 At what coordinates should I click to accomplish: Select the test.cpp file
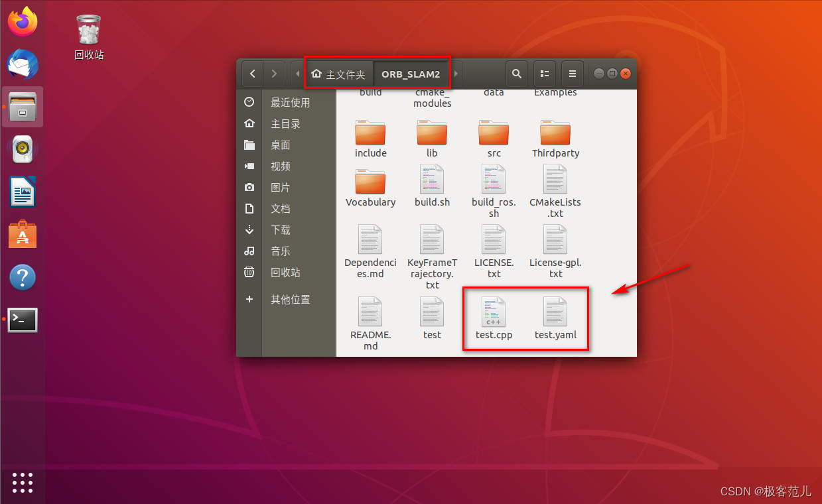[494, 318]
